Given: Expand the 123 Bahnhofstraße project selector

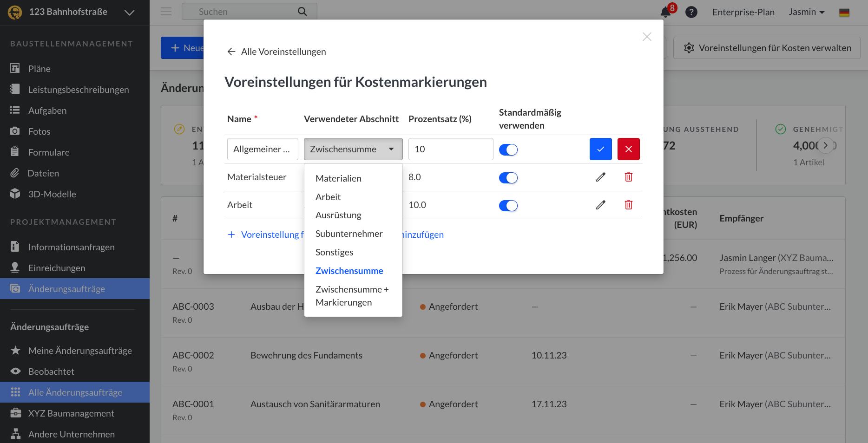Looking at the screenshot, I should click(130, 13).
